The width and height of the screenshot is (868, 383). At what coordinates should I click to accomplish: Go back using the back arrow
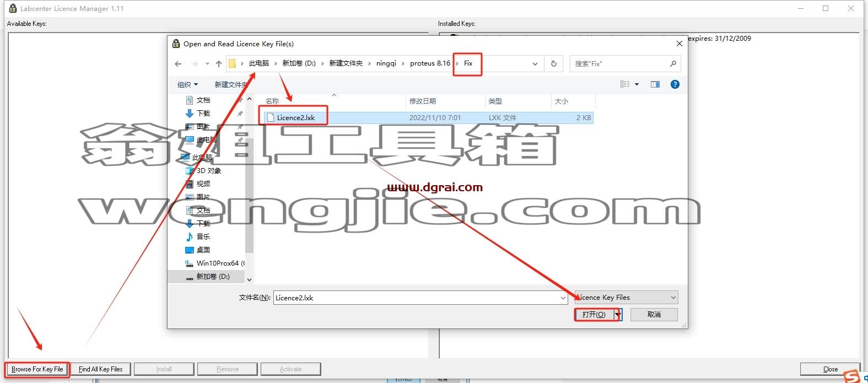tap(178, 64)
